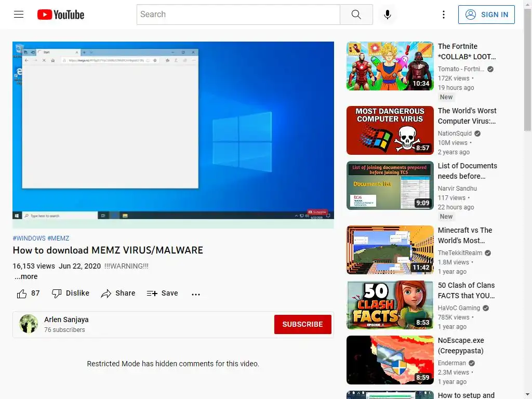Viewport: 532px width, 399px height.
Task: Click '76 subscribers' text
Action: tap(64, 330)
